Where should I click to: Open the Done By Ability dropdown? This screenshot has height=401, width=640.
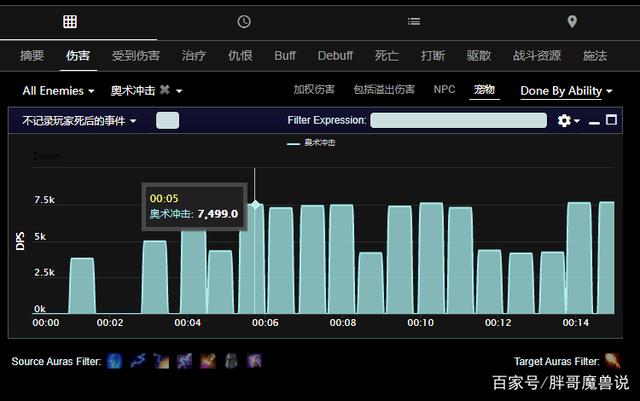[565, 90]
